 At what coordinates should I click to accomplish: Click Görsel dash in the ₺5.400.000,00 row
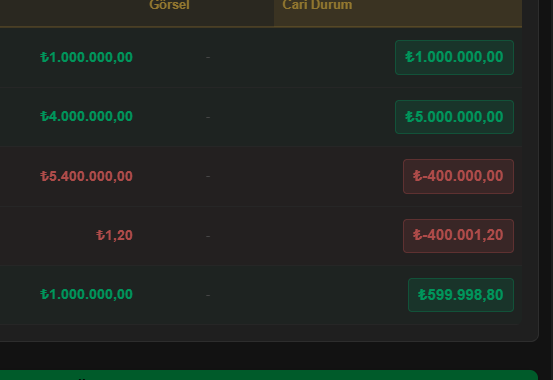click(208, 176)
